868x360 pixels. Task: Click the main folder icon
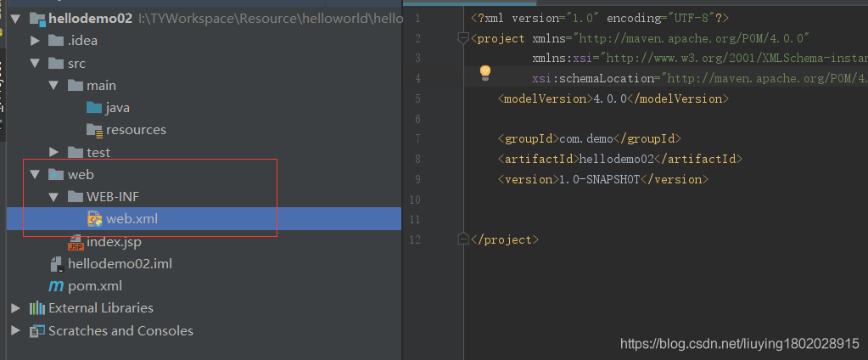click(75, 85)
